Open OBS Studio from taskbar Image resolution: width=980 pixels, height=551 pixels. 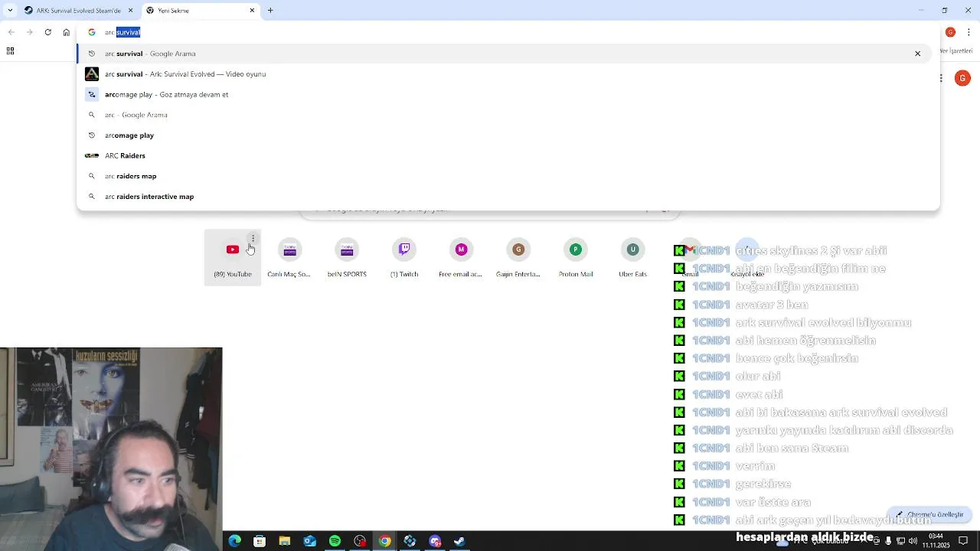360,541
